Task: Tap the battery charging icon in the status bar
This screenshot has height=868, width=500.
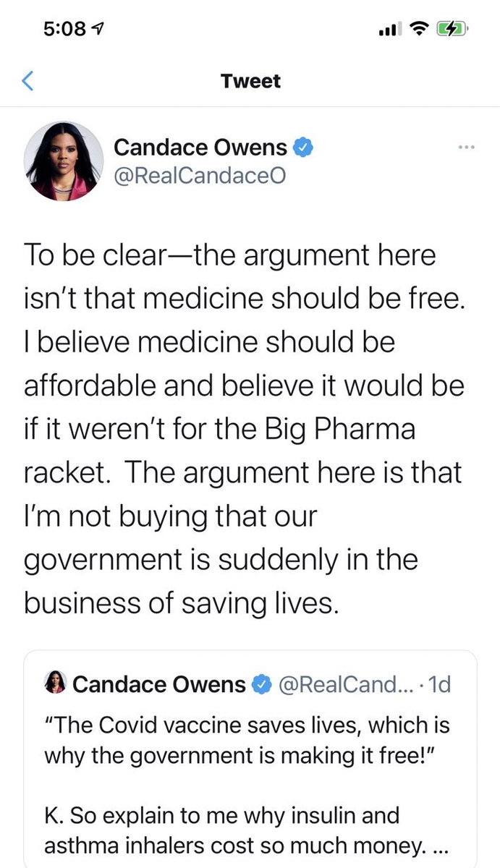Action: [x=452, y=30]
